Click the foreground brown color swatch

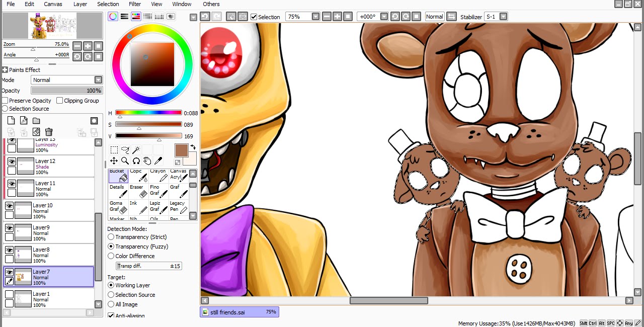tap(181, 150)
